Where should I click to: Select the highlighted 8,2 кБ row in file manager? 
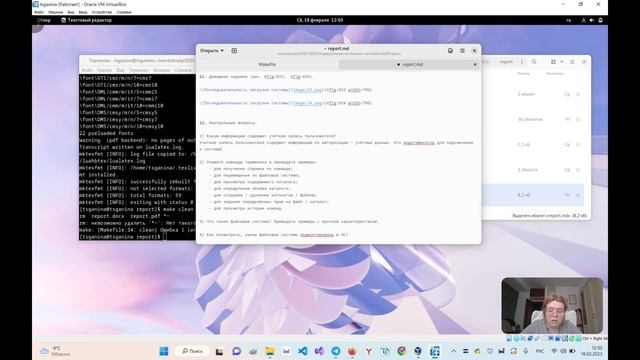(533, 195)
